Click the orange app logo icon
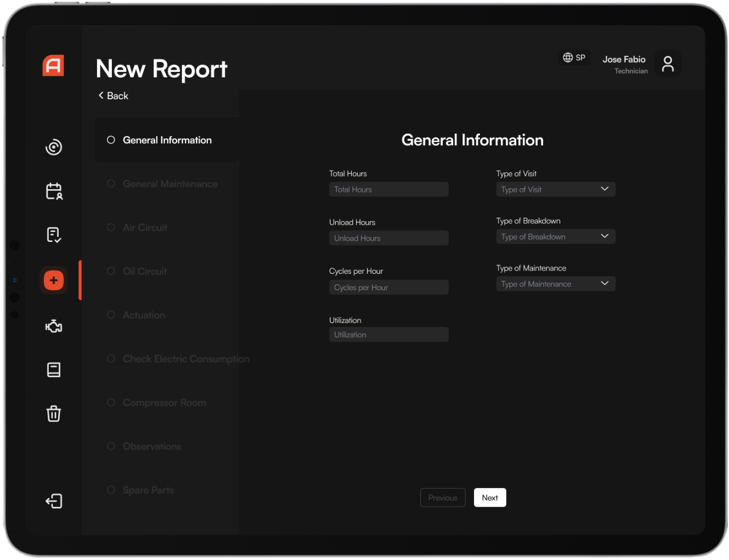Image resolution: width=729 pixels, height=560 pixels. 53,65
